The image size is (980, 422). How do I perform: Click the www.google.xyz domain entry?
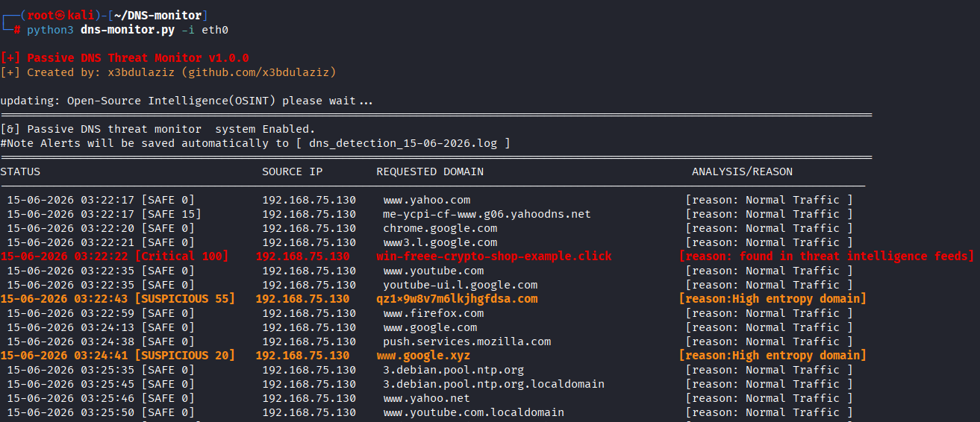pyautogui.click(x=423, y=356)
